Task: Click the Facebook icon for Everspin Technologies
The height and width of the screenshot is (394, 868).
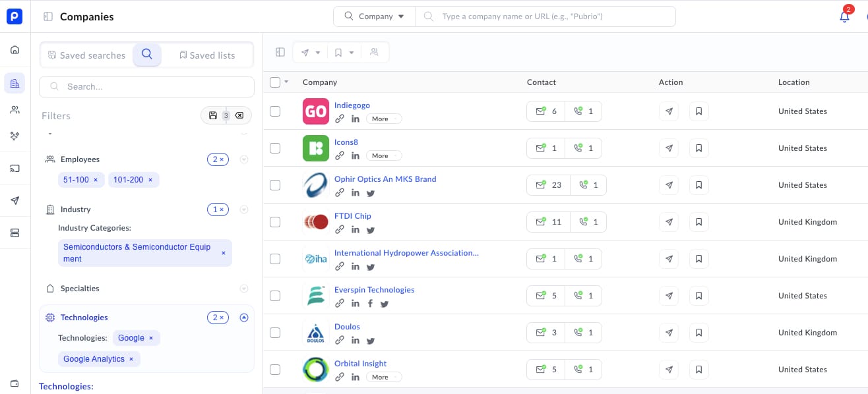Action: (370, 304)
